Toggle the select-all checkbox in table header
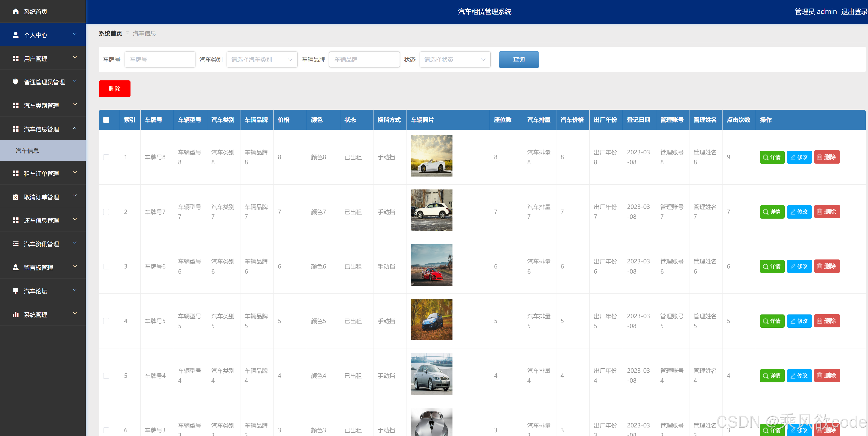868x436 pixels. 106,120
